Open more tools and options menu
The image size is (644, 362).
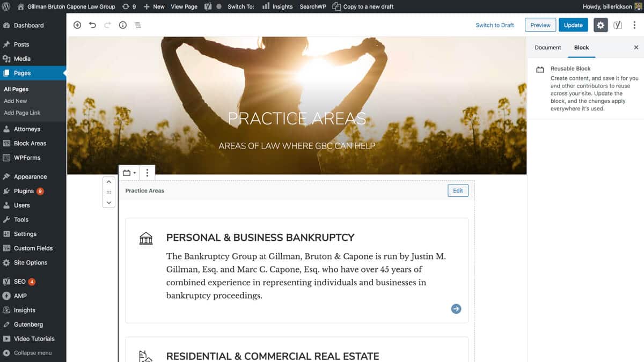point(634,25)
